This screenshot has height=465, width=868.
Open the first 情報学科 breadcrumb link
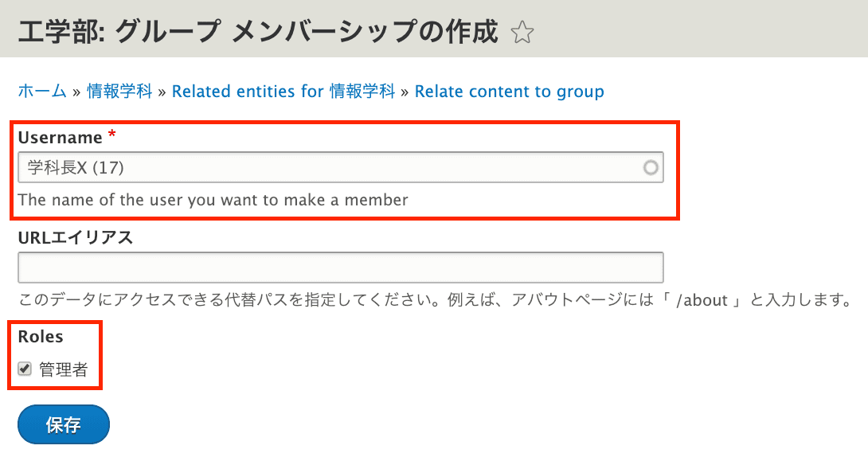tap(119, 91)
